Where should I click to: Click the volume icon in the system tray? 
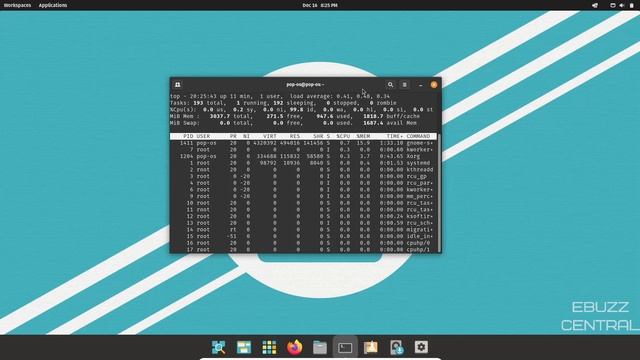(x=622, y=5)
